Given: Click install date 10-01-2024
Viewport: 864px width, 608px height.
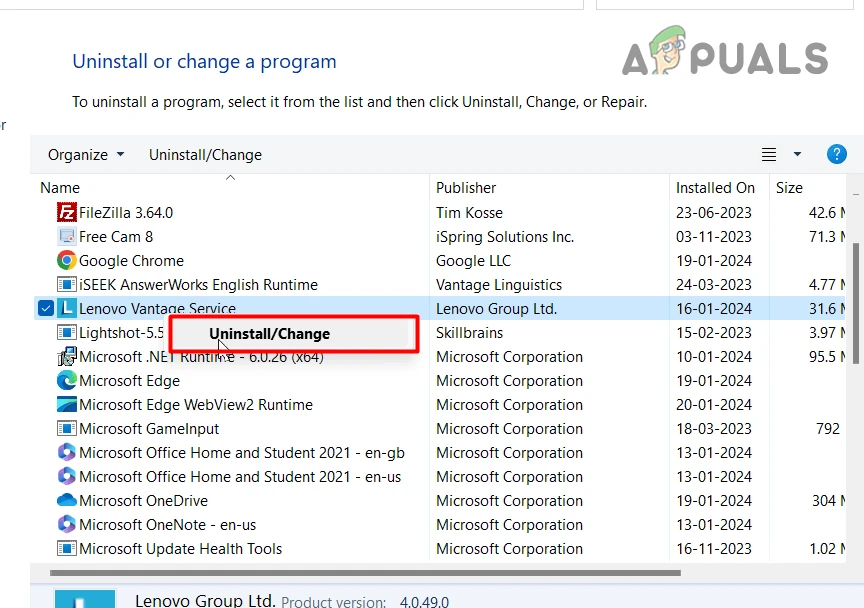Looking at the screenshot, I should (714, 357).
